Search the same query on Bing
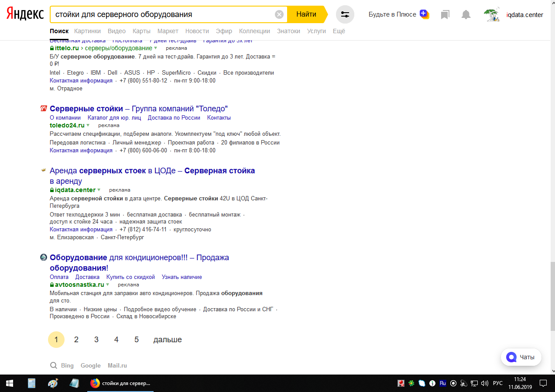The width and height of the screenshot is (555, 392). pos(67,365)
